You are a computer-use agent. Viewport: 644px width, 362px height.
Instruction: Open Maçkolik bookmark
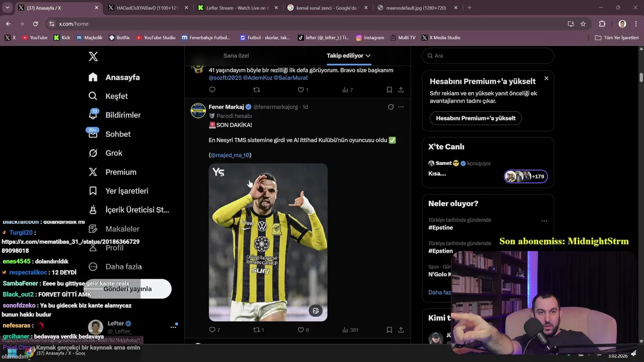pos(89,38)
